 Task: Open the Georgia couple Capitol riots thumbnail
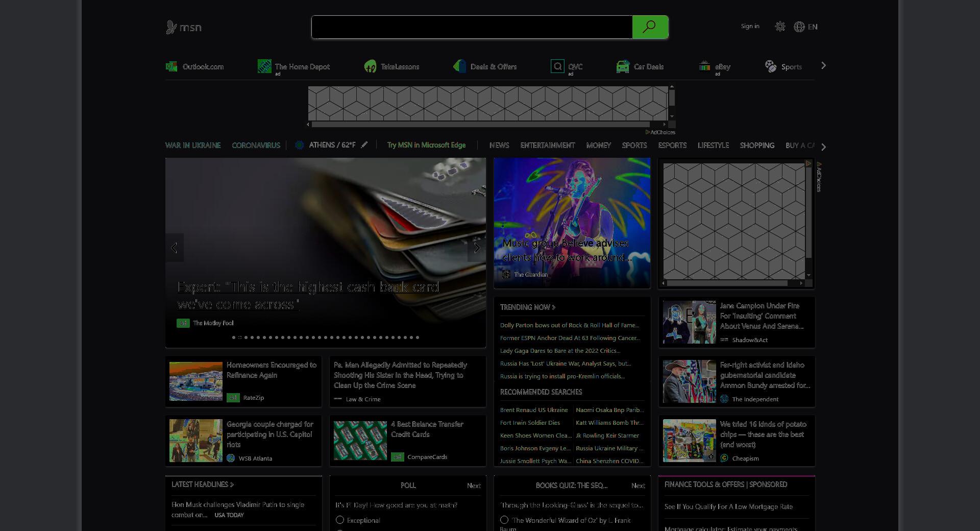tap(196, 441)
